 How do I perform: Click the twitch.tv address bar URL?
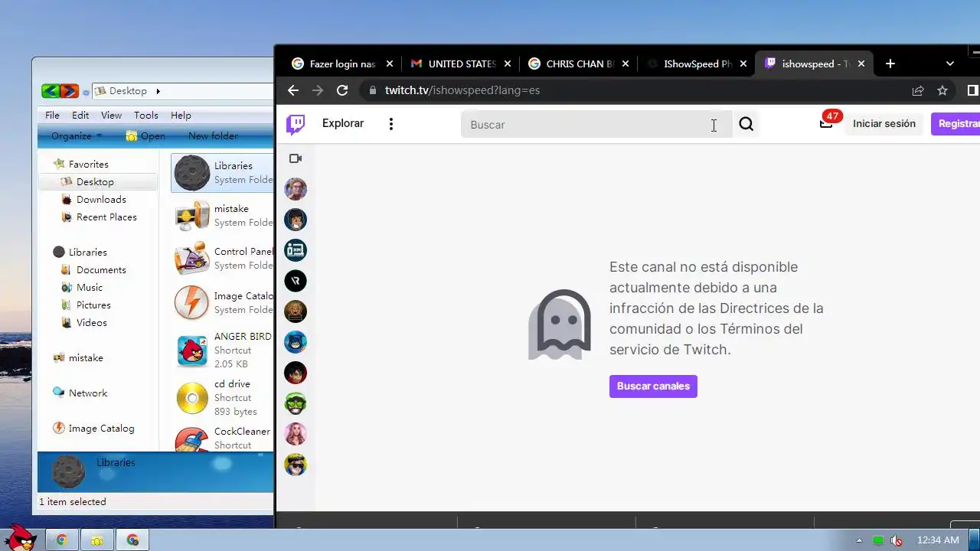coord(462,90)
